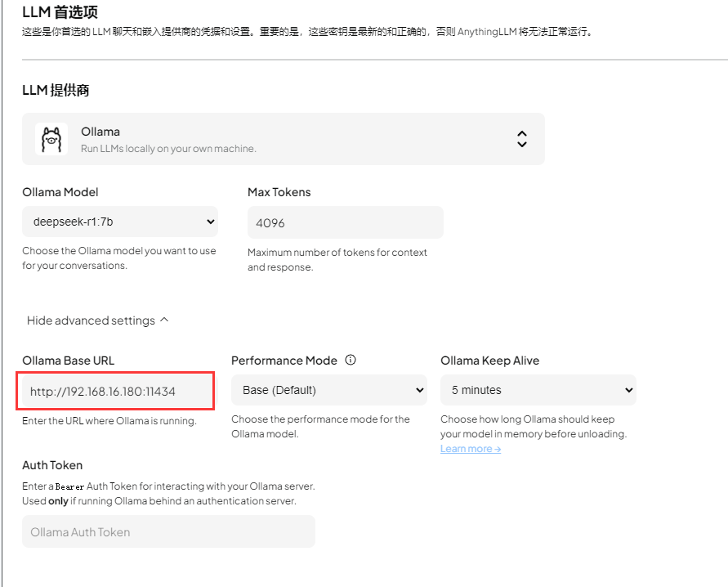Open the Learn more link
Screen dimensions: 728x587
(471, 449)
